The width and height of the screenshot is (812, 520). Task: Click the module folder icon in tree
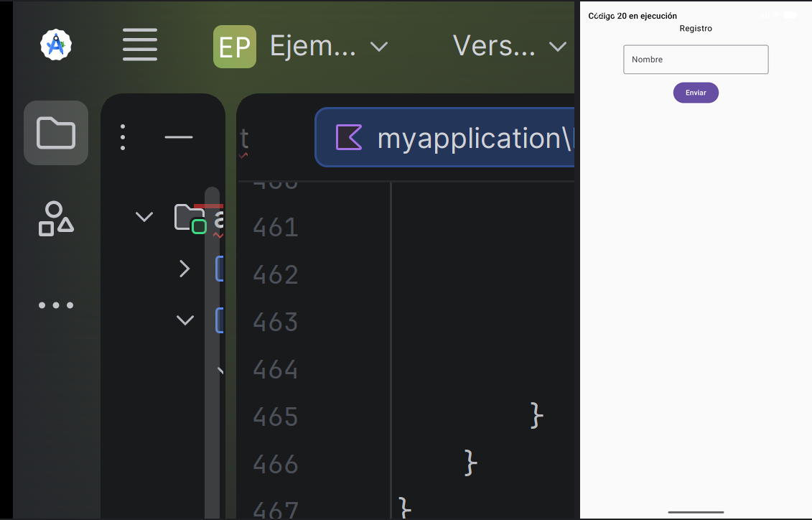tap(190, 218)
